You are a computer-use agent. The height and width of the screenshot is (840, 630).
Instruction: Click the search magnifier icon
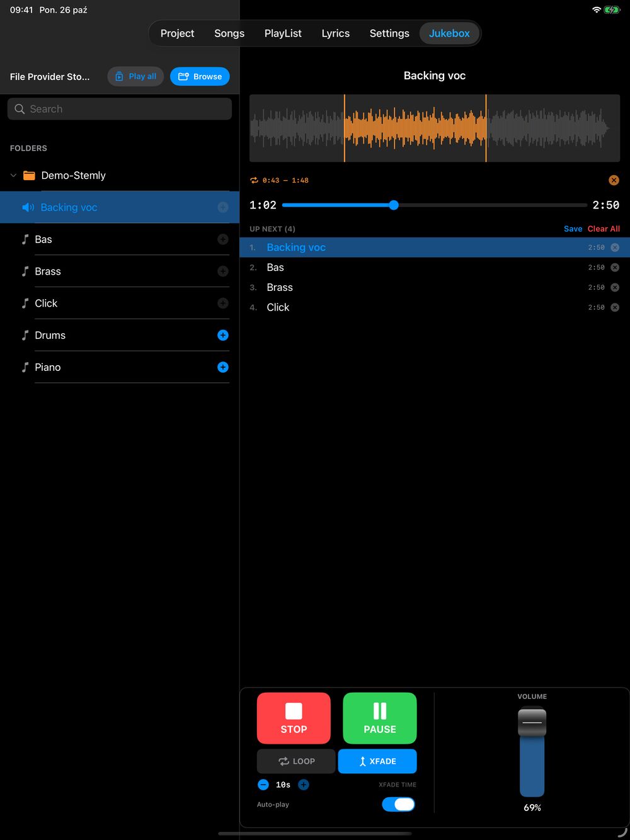(x=20, y=109)
